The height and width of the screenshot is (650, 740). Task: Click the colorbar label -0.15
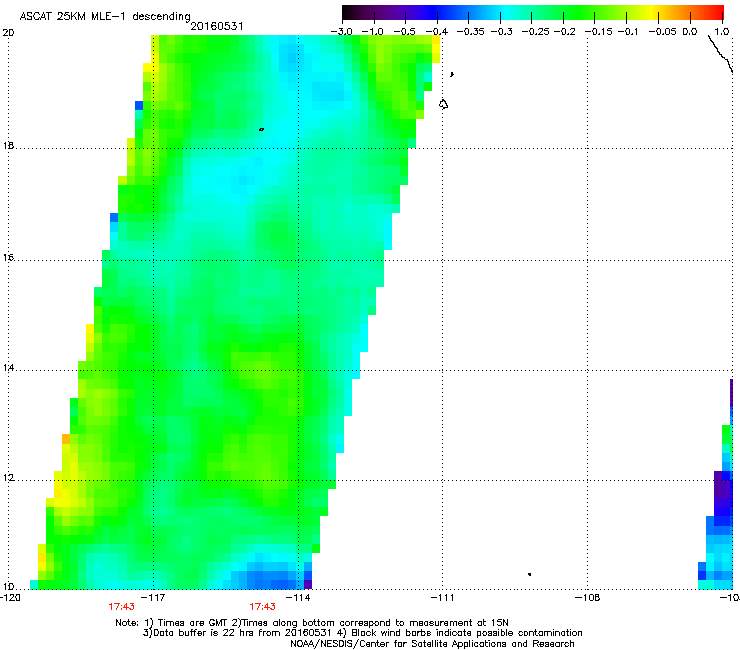coord(598,32)
